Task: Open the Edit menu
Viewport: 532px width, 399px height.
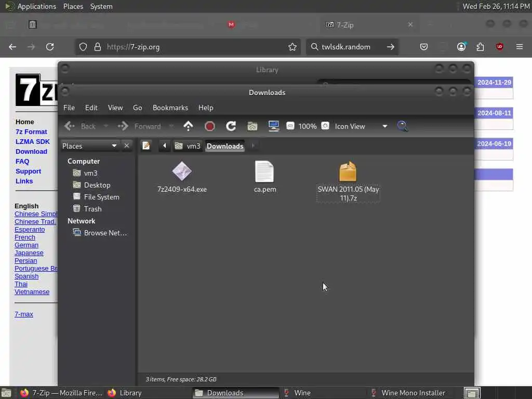Action: [91, 108]
